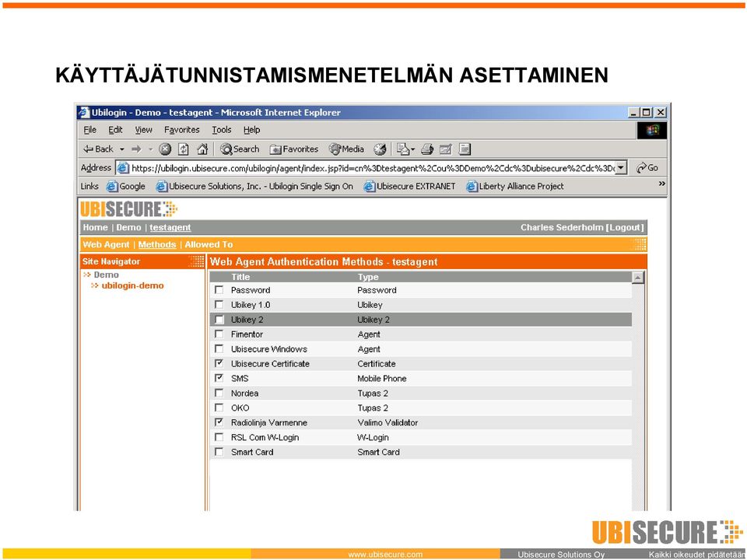The image size is (747, 560).
Task: Click the Title column header
Action: coord(240,277)
